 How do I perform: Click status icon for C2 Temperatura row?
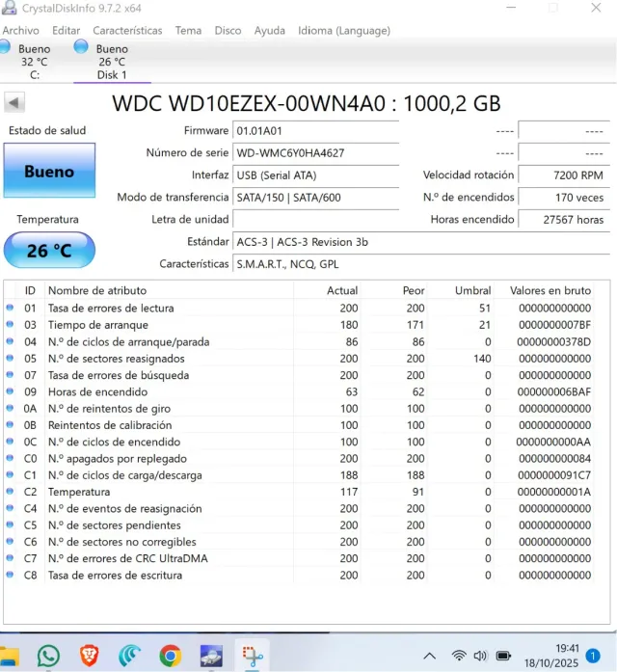coord(10,491)
